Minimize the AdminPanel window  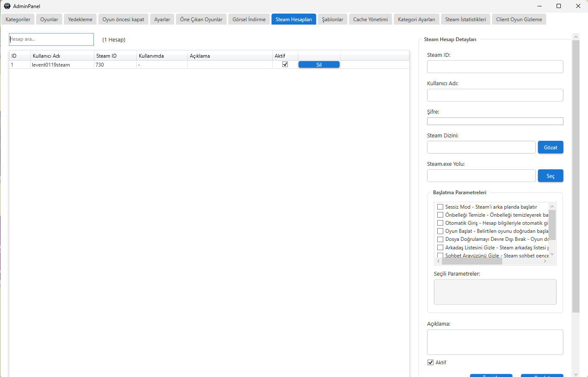click(539, 6)
